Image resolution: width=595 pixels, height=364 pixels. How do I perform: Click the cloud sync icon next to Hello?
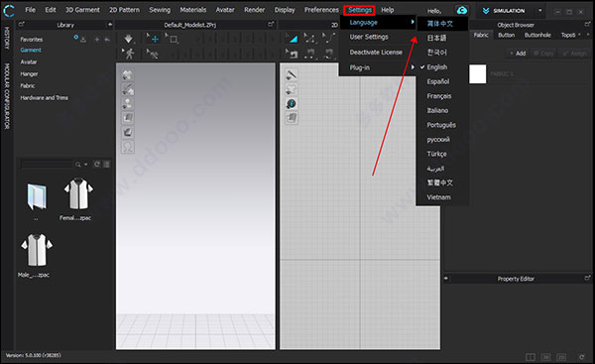tap(462, 10)
